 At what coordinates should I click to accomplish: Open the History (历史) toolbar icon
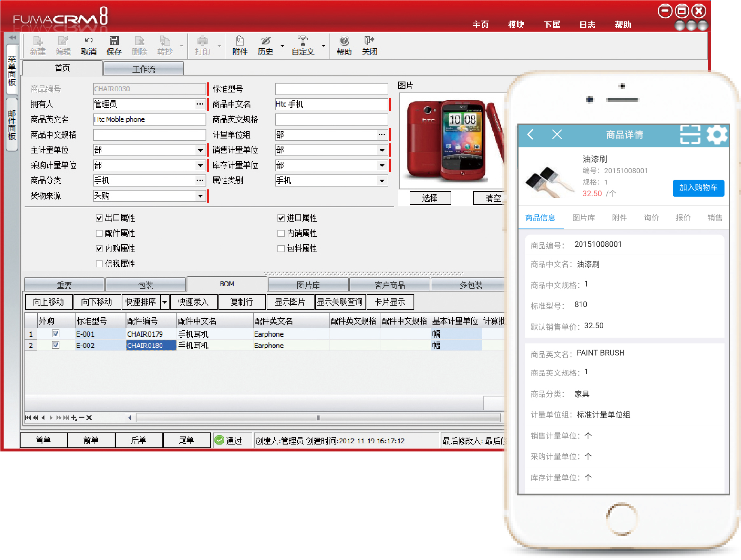(265, 41)
